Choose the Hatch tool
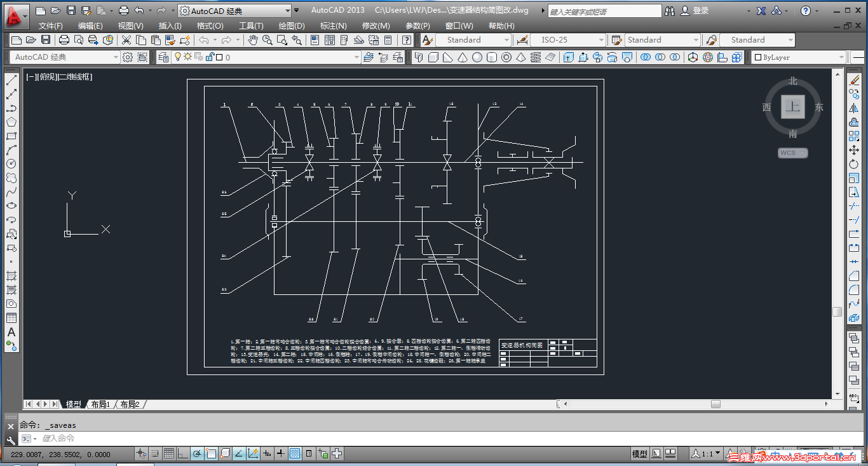Image resolution: width=868 pixels, height=466 pixels. coord(11,276)
